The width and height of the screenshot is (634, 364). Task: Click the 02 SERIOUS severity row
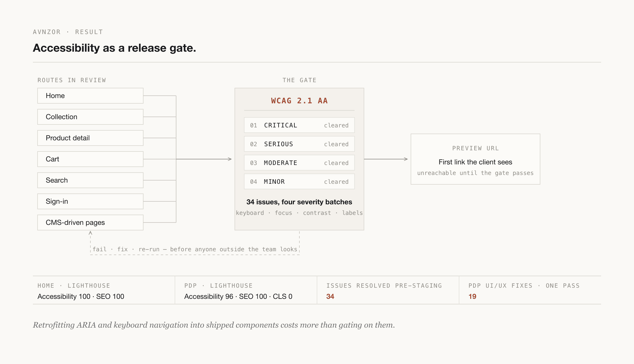[x=299, y=144]
